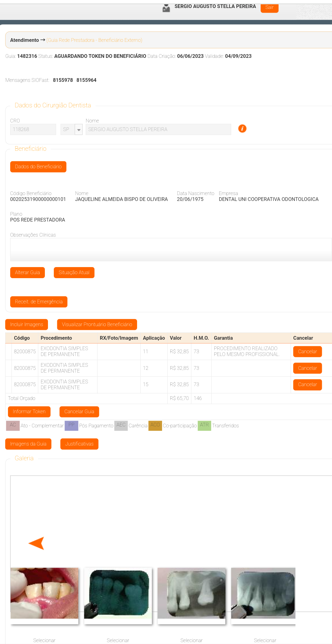
Task: Click the orange gallery previous arrow
Action: (37, 543)
